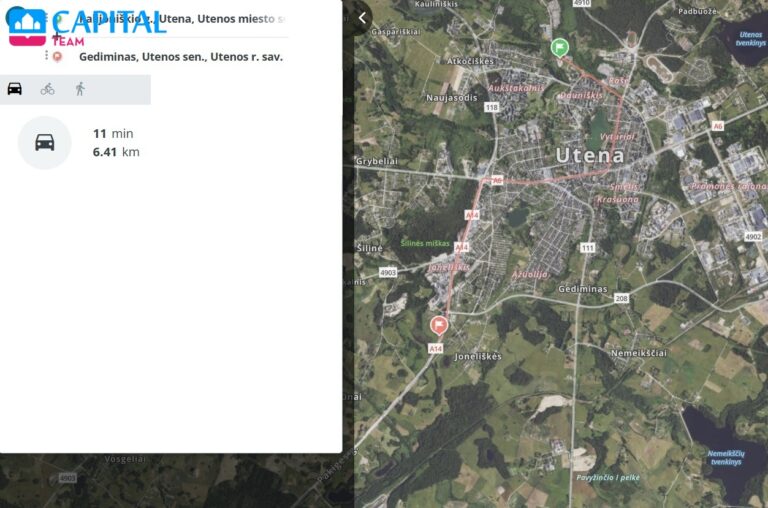The height and width of the screenshot is (508, 768).
Task: Switch to bicycle travel mode
Action: coord(48,88)
